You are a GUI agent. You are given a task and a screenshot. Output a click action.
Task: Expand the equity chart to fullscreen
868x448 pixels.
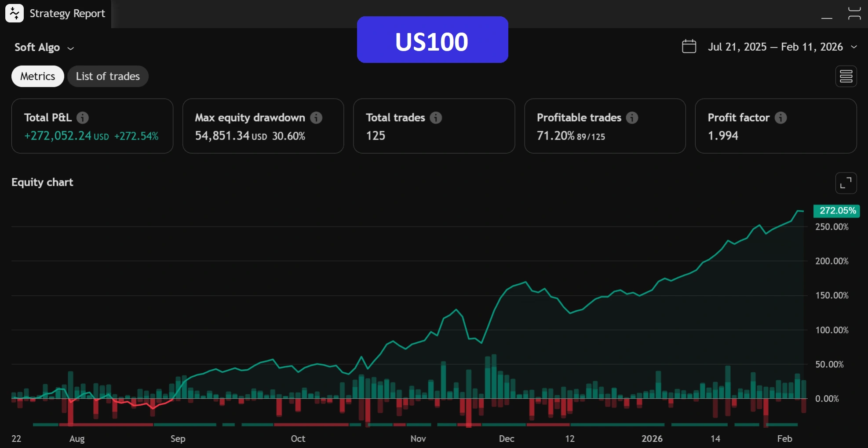coord(846,183)
